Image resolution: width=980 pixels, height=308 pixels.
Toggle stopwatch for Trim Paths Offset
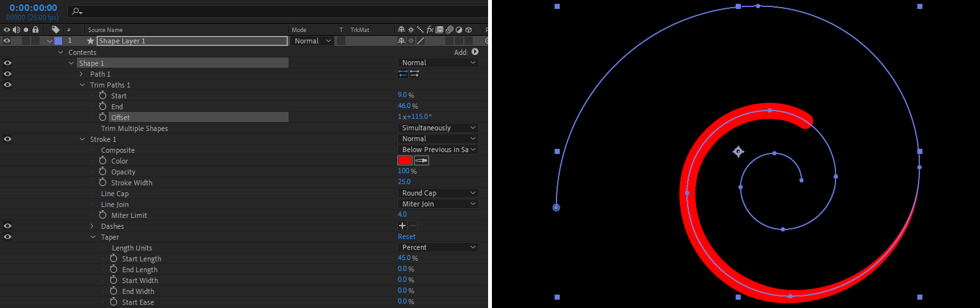click(102, 118)
